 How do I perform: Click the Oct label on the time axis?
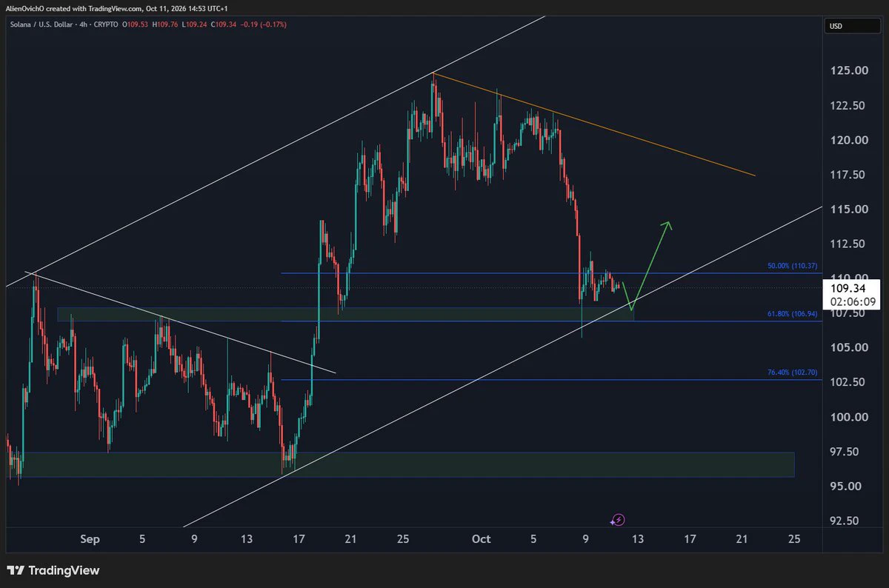point(482,539)
